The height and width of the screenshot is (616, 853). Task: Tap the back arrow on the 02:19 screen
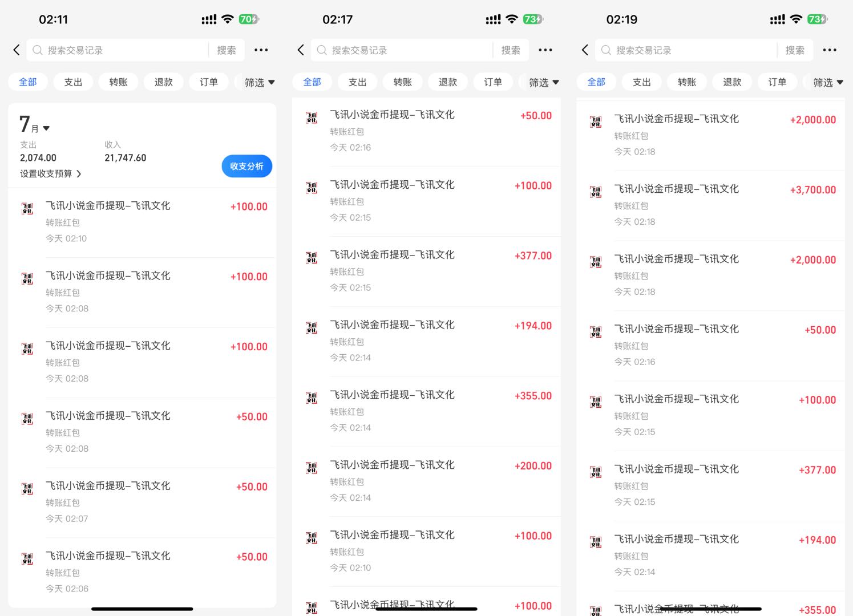point(585,50)
